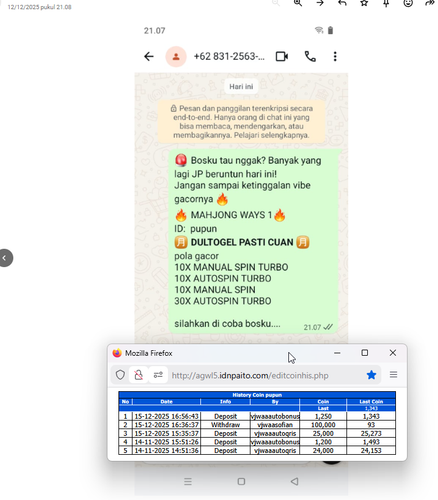This screenshot has height=500, width=438.
Task: Star this image in the viewer toolbar
Action: point(364,3)
